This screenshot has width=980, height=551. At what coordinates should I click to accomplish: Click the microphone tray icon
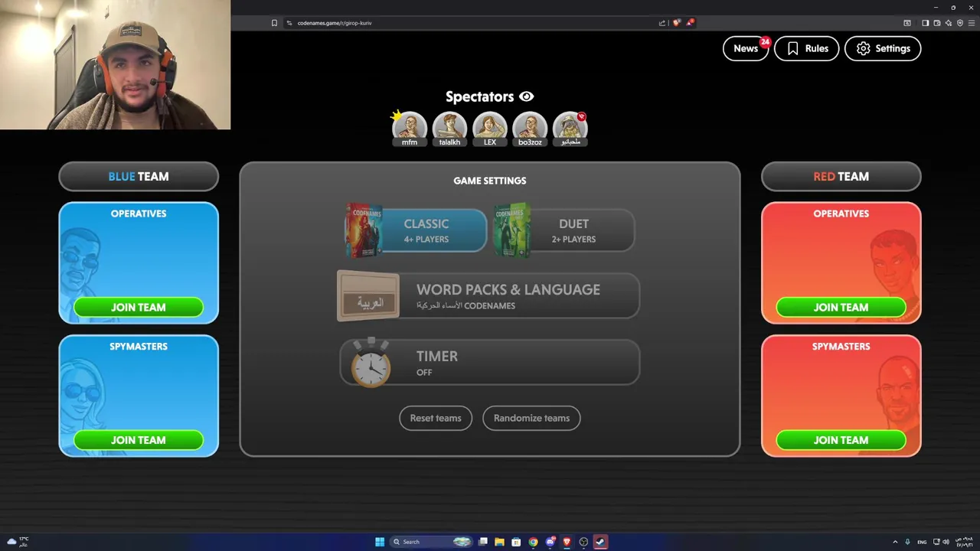[x=908, y=542]
